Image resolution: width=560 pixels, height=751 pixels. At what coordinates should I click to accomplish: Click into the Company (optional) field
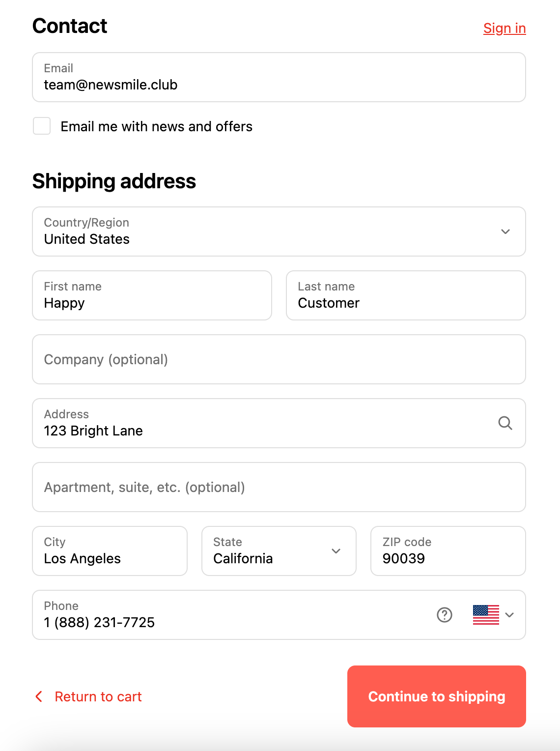click(x=279, y=359)
